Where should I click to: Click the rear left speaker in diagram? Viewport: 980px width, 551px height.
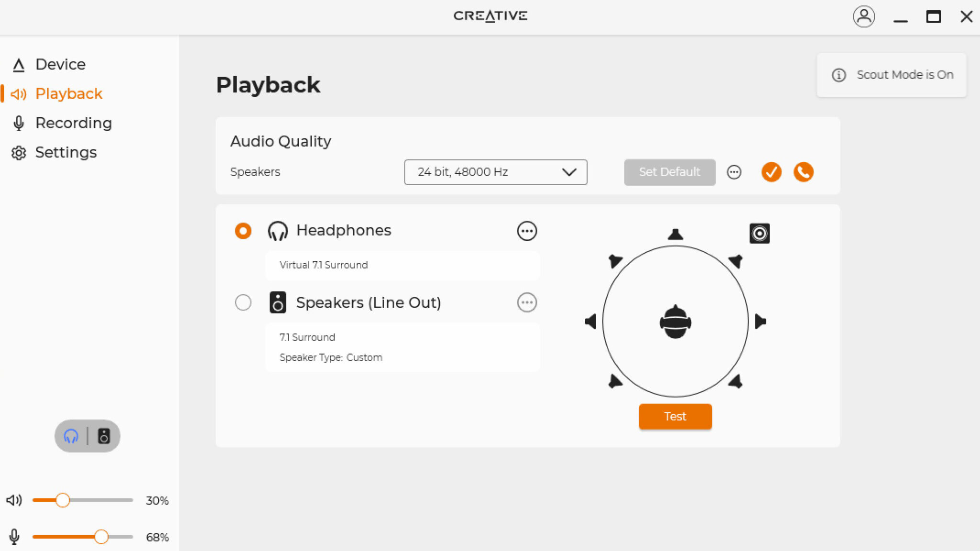click(x=614, y=382)
